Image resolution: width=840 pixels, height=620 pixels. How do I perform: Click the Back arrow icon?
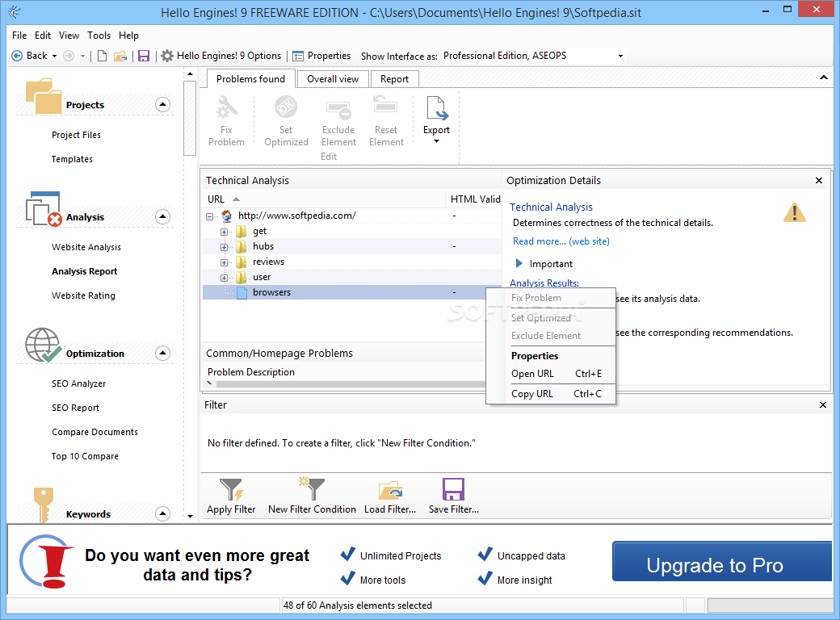[x=17, y=56]
